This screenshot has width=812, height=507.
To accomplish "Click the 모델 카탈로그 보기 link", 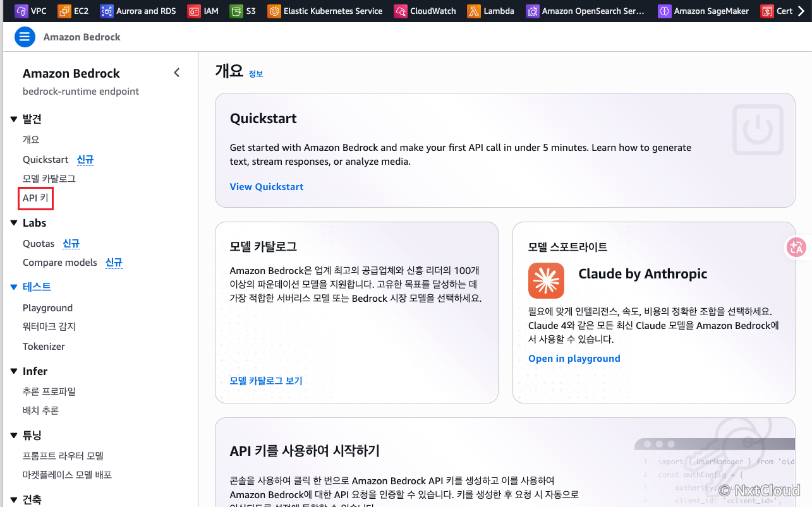I will 266,381.
